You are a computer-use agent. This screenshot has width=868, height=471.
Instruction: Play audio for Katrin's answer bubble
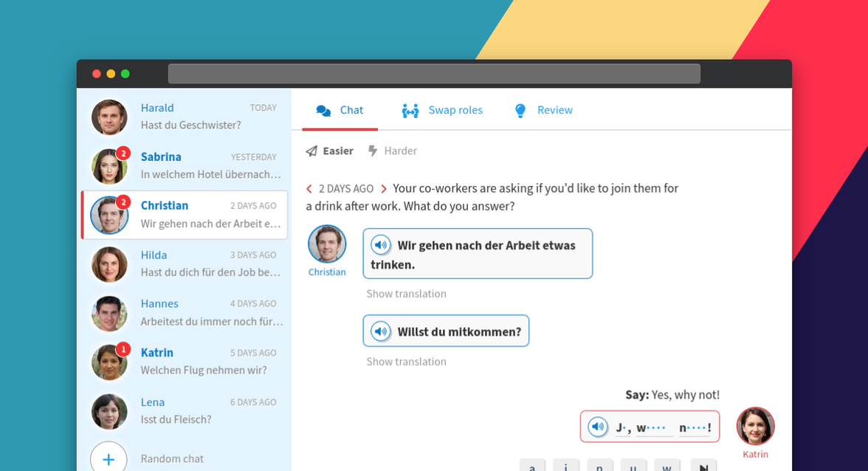(x=598, y=427)
